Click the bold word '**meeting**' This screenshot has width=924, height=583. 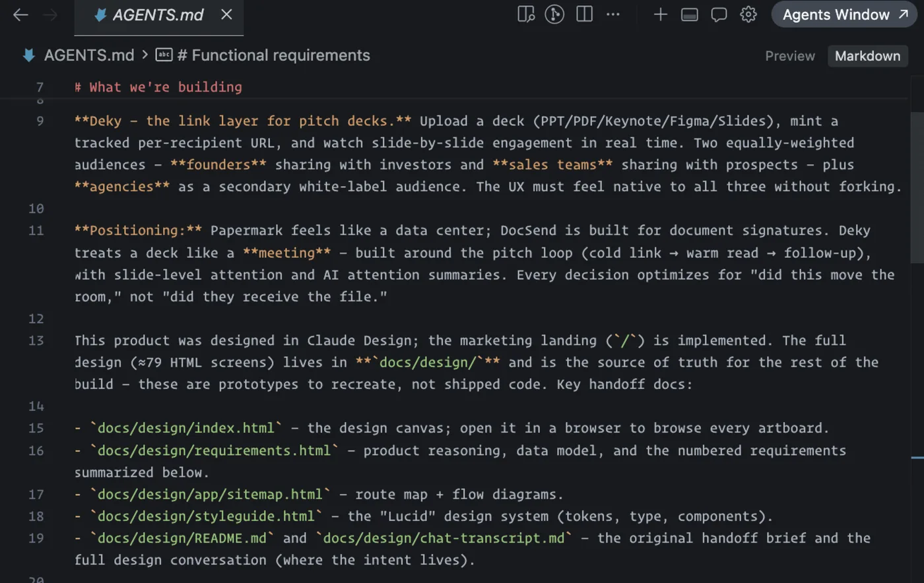(287, 253)
